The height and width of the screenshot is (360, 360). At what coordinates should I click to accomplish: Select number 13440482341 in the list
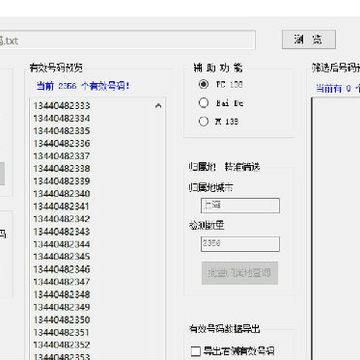pos(62,207)
